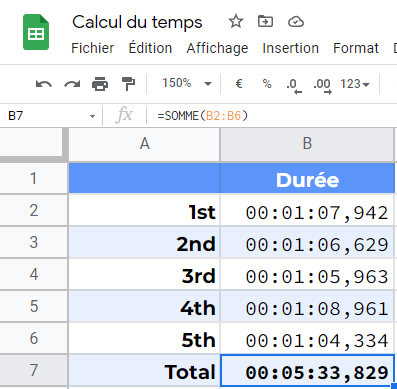Select column B header
The width and height of the screenshot is (397, 389).
tap(307, 144)
